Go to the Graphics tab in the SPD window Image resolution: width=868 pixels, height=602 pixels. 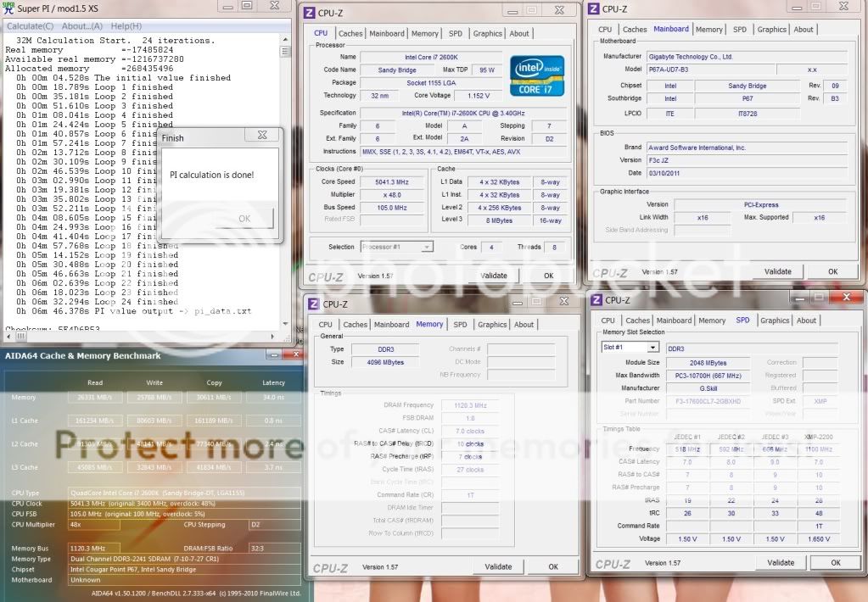[775, 321]
